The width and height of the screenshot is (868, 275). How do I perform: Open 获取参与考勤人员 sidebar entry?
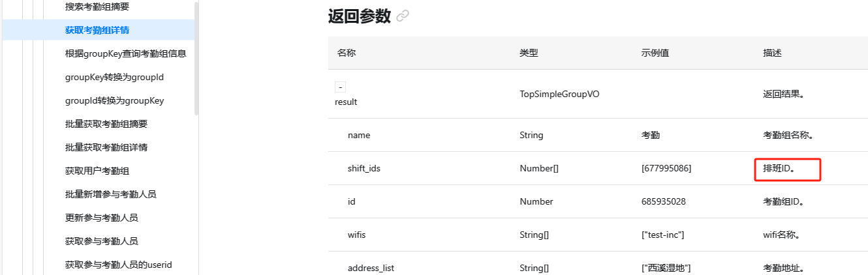(101, 241)
